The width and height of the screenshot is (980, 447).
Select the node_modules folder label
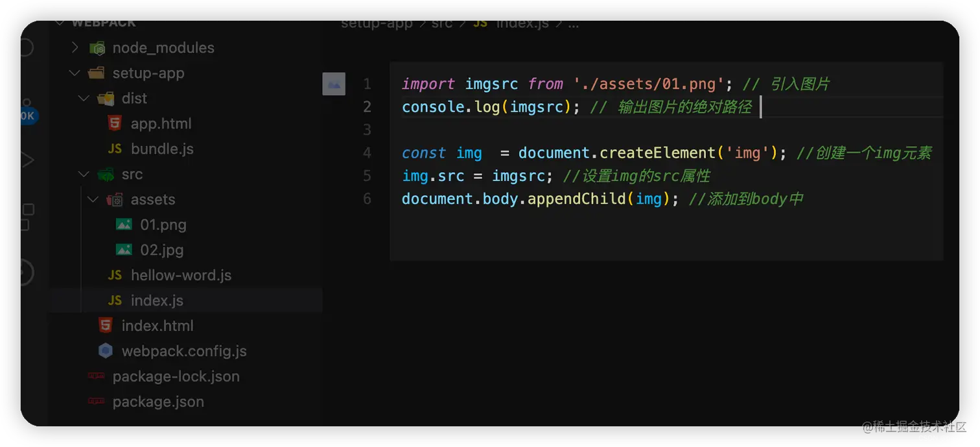click(163, 47)
